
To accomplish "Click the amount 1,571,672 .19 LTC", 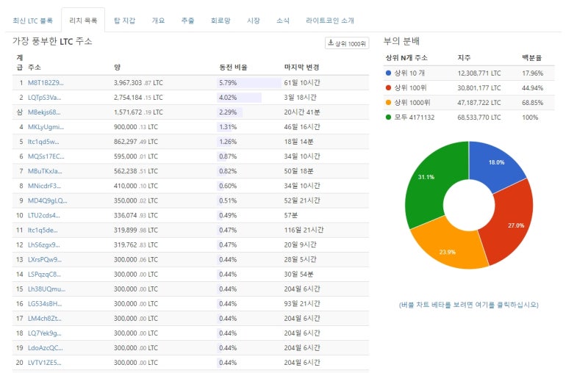I will click(138, 112).
